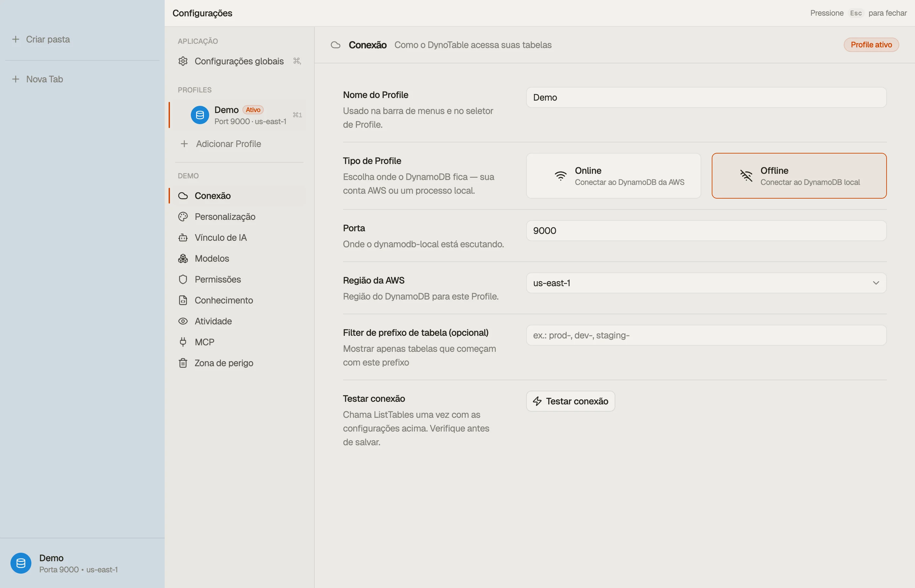The height and width of the screenshot is (588, 915).
Task: Click the lightning bolt icon in Testar conexão button
Action: pos(537,401)
